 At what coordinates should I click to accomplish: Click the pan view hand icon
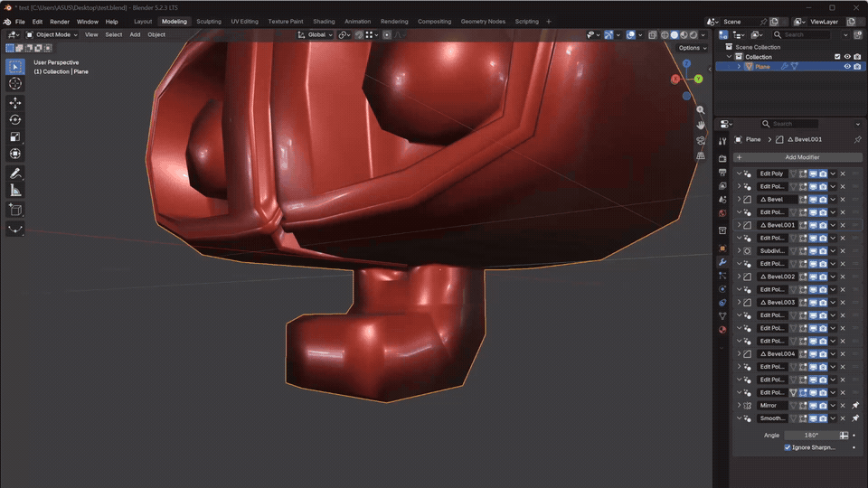(700, 125)
